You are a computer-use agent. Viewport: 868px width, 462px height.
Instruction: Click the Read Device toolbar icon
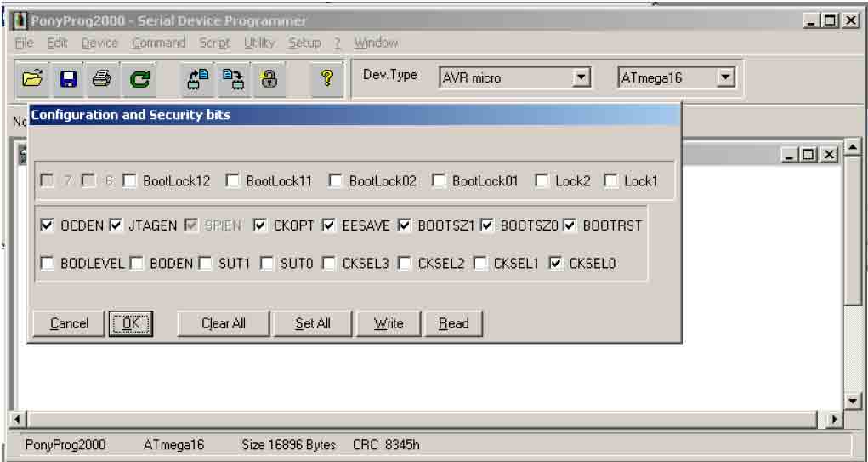pyautogui.click(x=197, y=79)
